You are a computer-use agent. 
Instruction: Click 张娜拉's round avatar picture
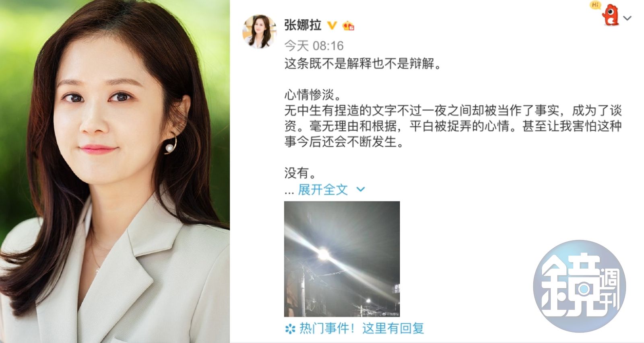(x=259, y=32)
